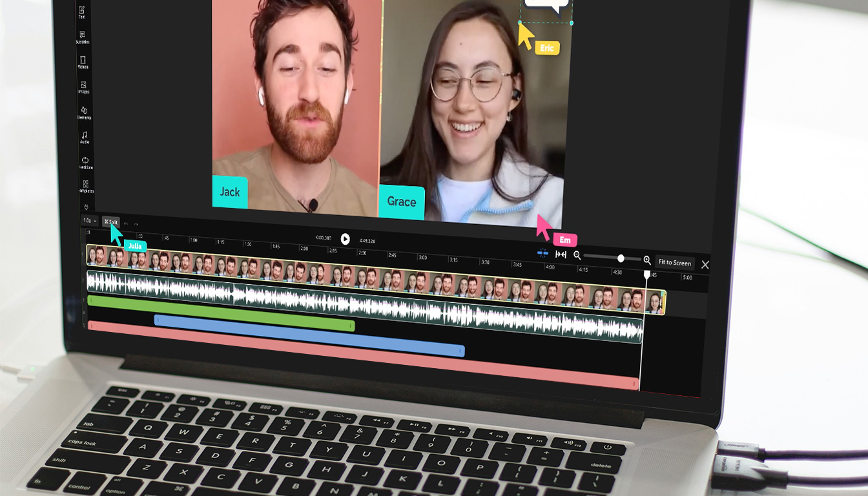Zoom in on the timeline
The image size is (868, 496).
[648, 261]
